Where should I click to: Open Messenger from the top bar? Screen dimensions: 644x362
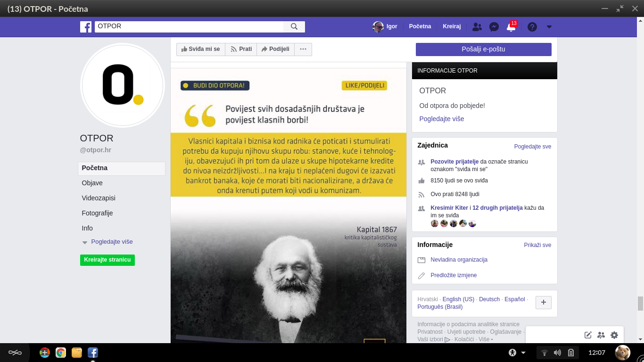pyautogui.click(x=494, y=26)
